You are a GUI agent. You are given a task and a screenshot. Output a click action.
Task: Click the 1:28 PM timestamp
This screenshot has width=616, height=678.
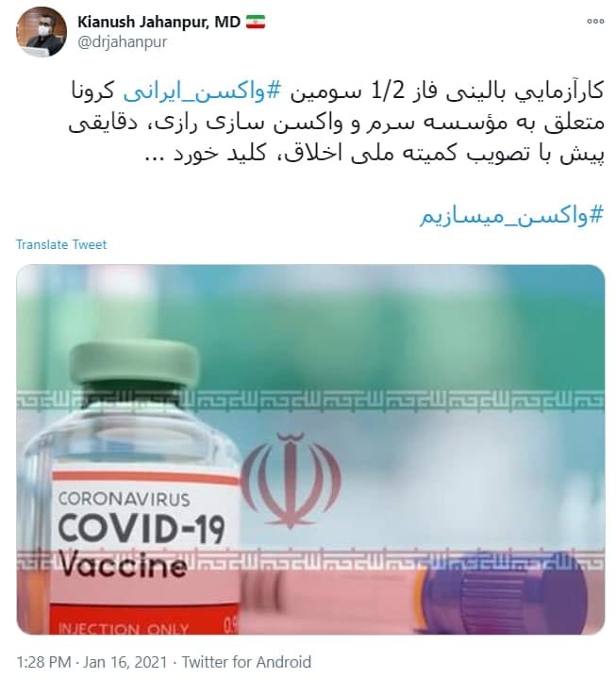pyautogui.click(x=43, y=662)
